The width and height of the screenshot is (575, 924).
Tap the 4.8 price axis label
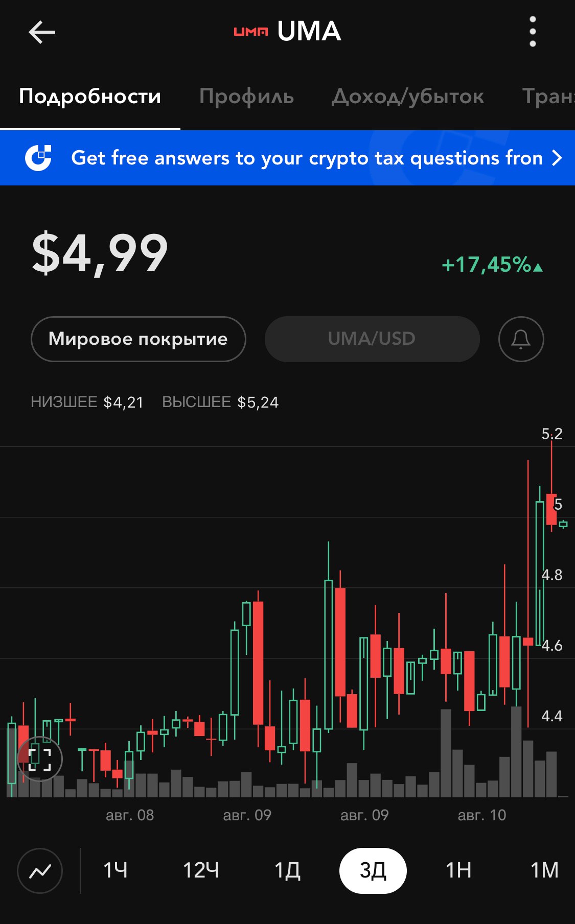[x=552, y=575]
